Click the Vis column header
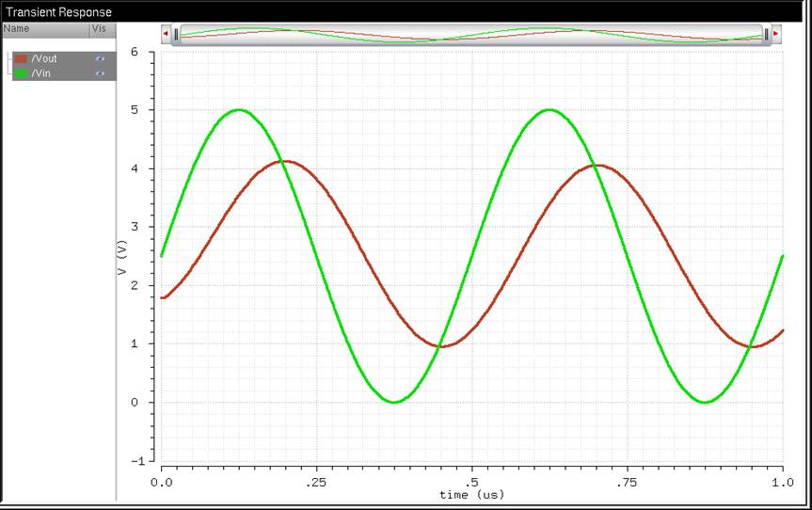Screen dimensions: 812x510 pos(98,29)
